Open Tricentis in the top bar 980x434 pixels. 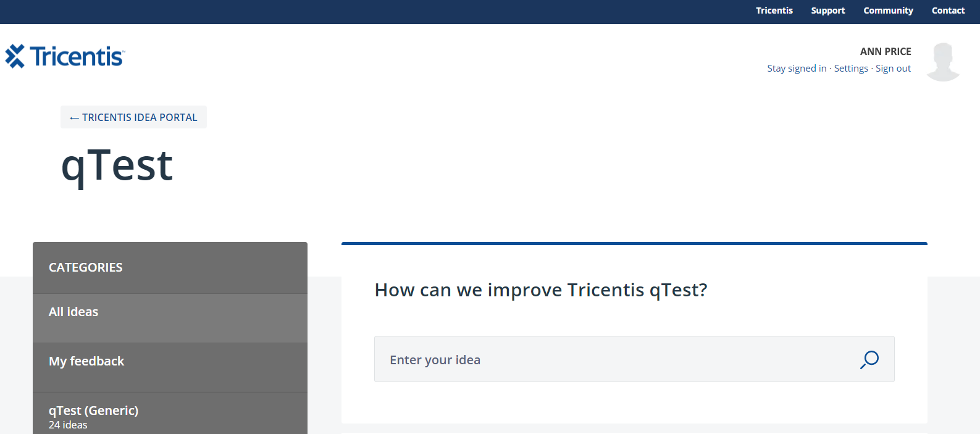[x=774, y=10]
